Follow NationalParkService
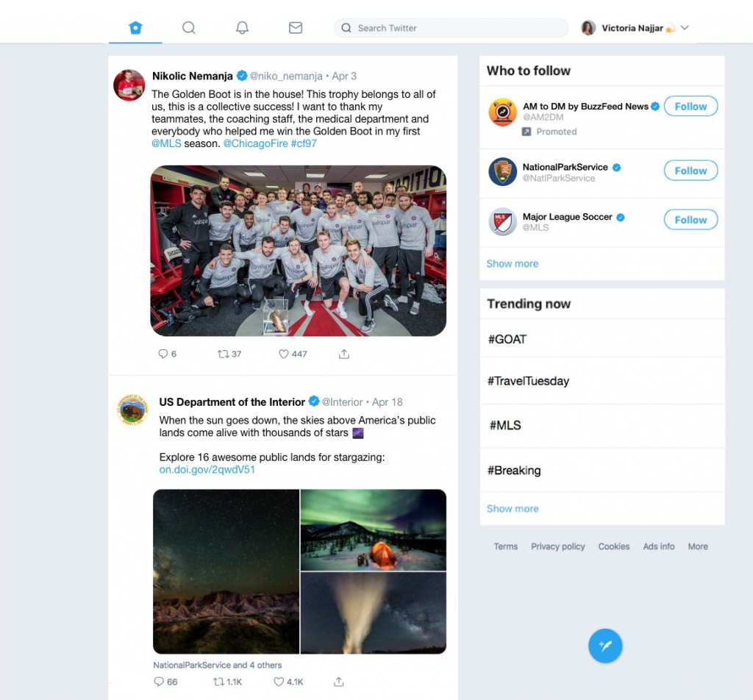 [690, 171]
